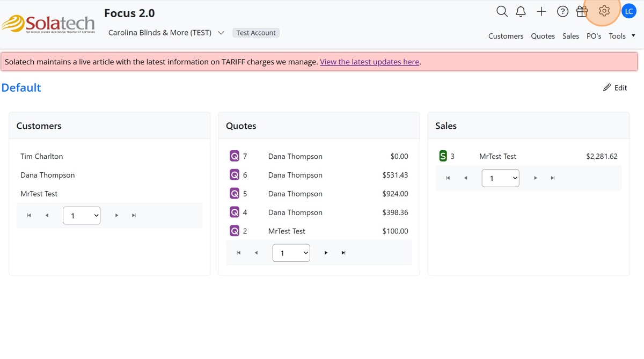The height and width of the screenshot is (359, 644).
Task: Open the Tools menu
Action: tap(621, 36)
